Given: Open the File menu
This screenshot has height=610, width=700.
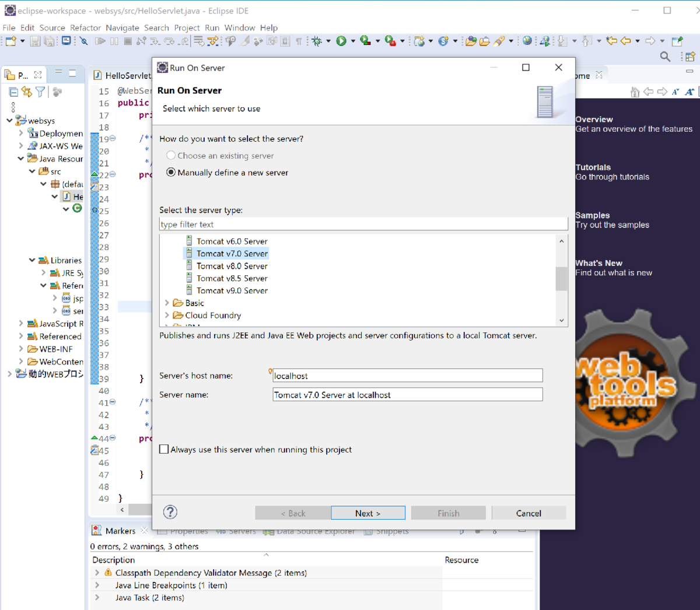Looking at the screenshot, I should (9, 27).
